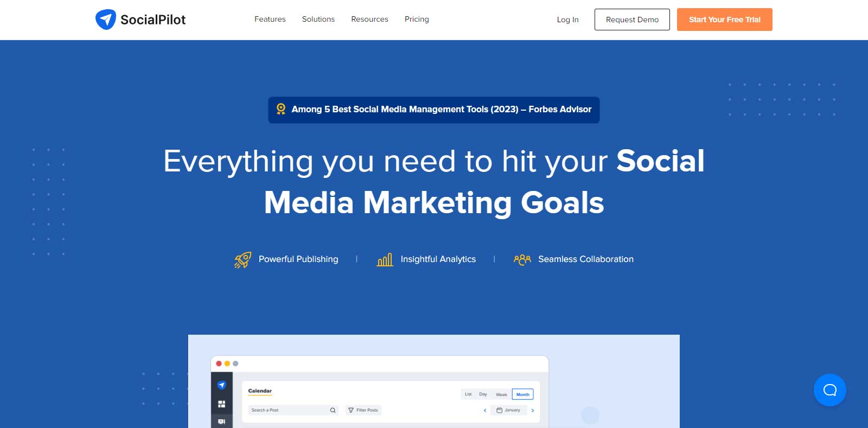Click the Log In link
The width and height of the screenshot is (868, 428).
(x=567, y=20)
